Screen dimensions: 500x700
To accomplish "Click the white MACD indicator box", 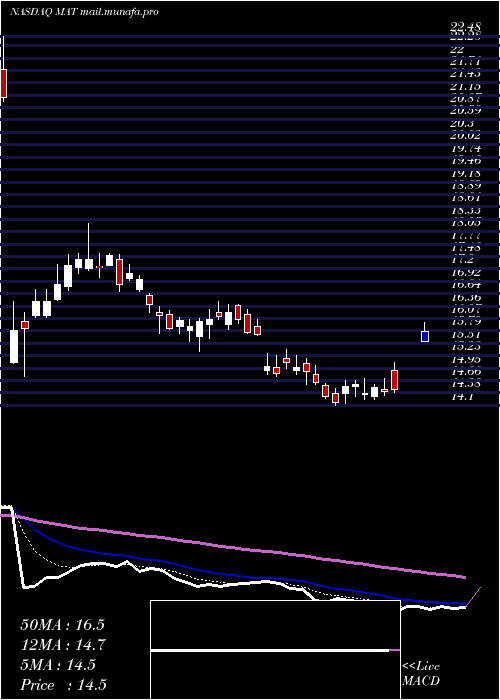I will [275, 650].
